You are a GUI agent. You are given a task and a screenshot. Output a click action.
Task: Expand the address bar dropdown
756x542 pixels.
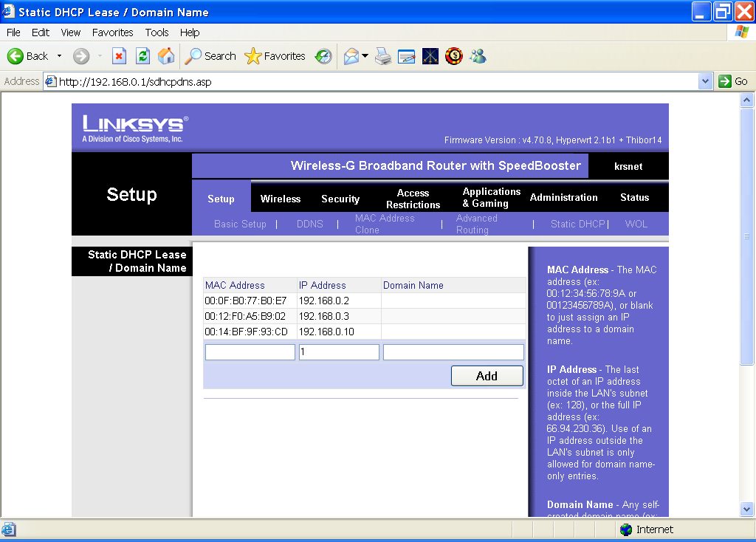click(x=705, y=81)
